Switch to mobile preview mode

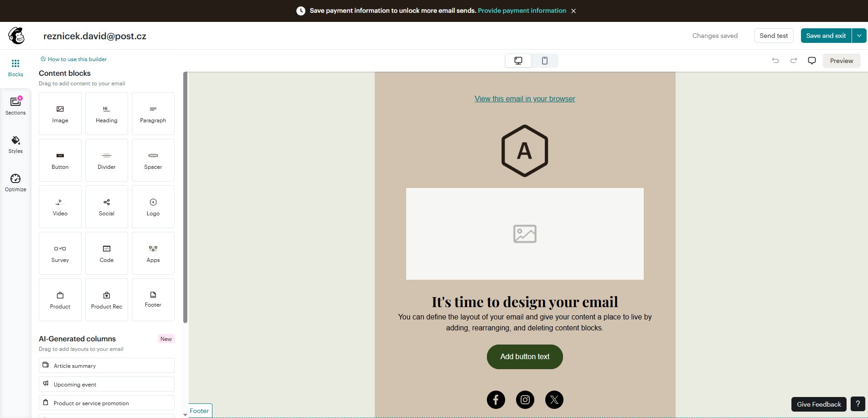point(545,61)
